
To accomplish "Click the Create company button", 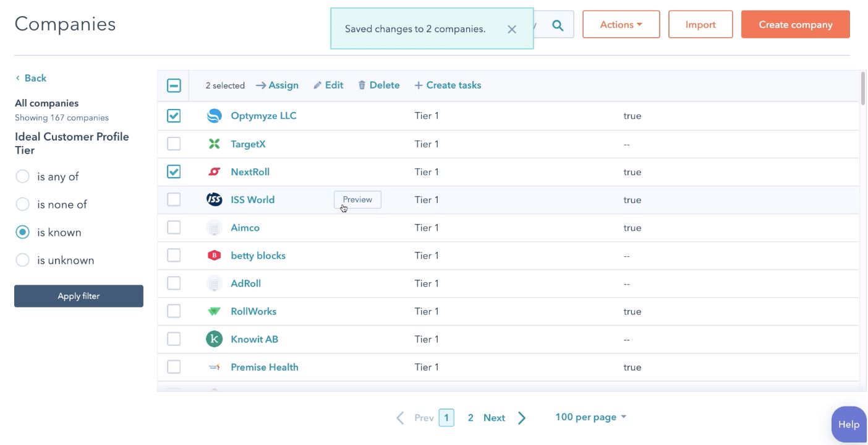I will [x=796, y=24].
